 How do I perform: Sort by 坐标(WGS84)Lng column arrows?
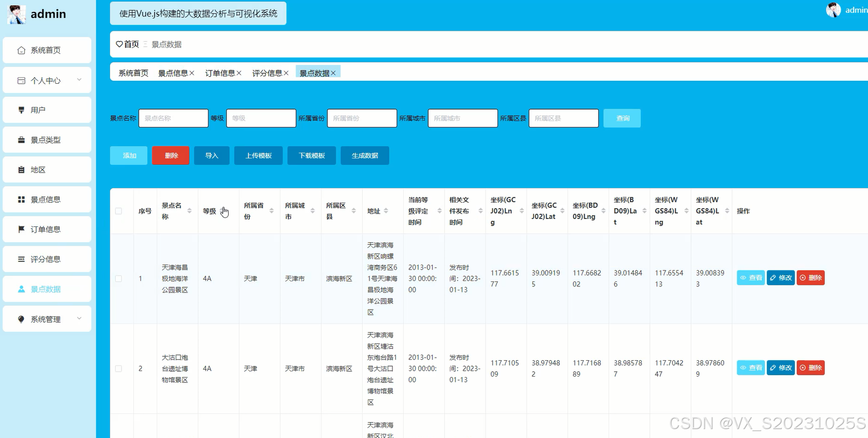[x=686, y=211]
